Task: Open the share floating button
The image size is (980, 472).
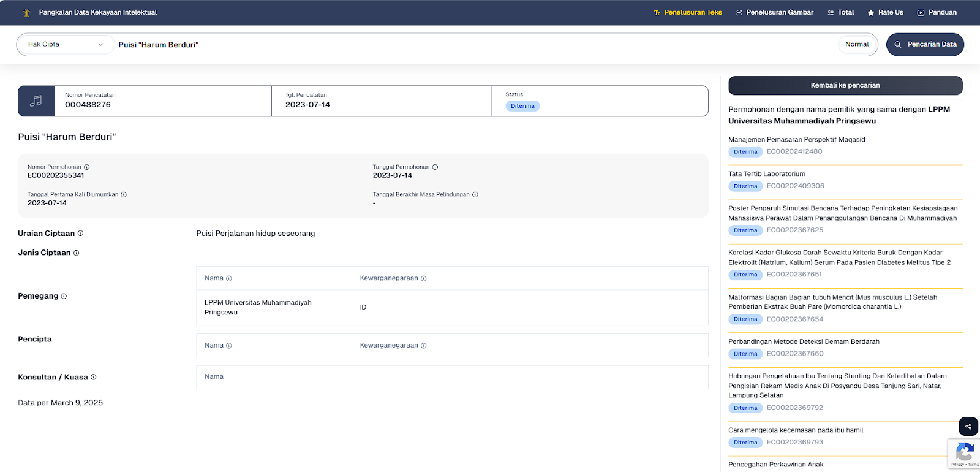Action: click(968, 426)
